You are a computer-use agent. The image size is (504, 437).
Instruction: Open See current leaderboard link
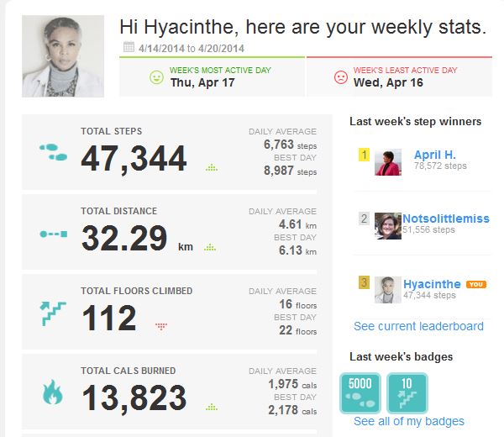click(418, 326)
